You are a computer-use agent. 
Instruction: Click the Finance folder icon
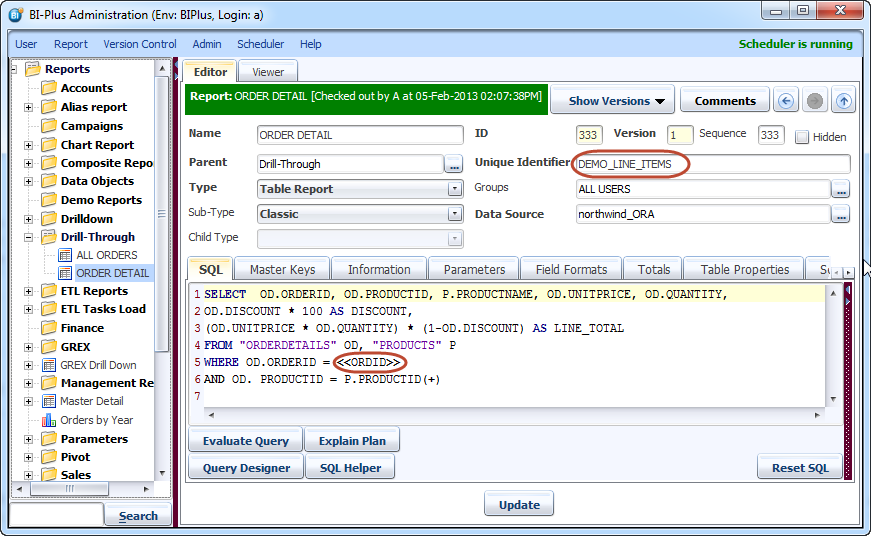pyautogui.click(x=48, y=328)
